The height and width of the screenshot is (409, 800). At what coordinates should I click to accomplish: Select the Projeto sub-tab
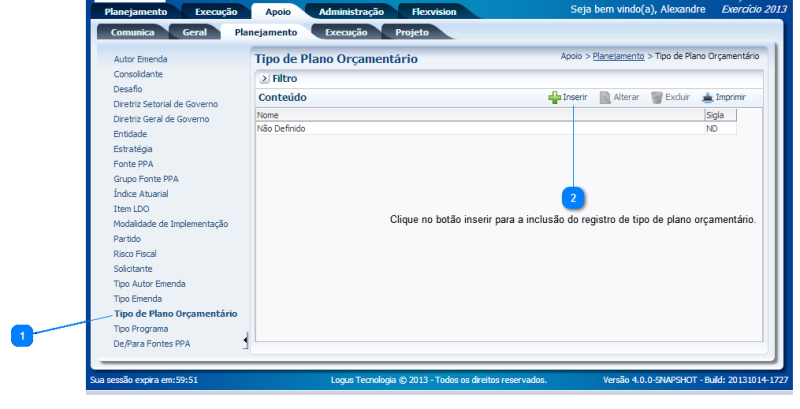pos(411,32)
